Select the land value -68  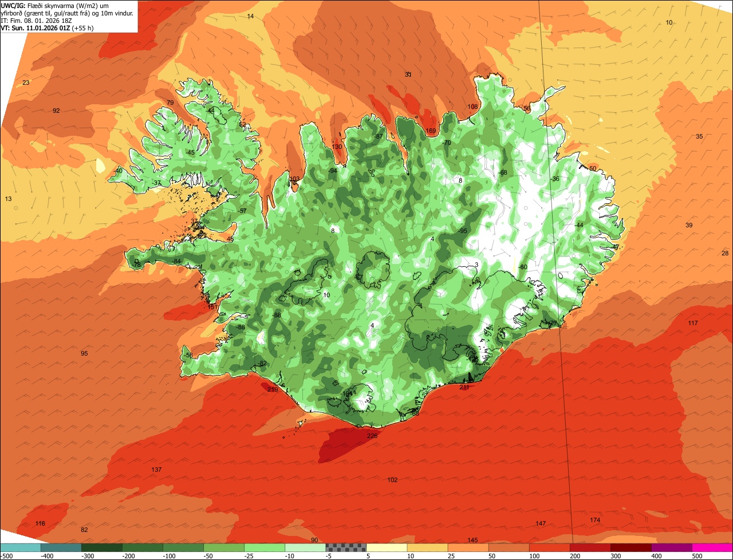pyautogui.click(x=503, y=172)
